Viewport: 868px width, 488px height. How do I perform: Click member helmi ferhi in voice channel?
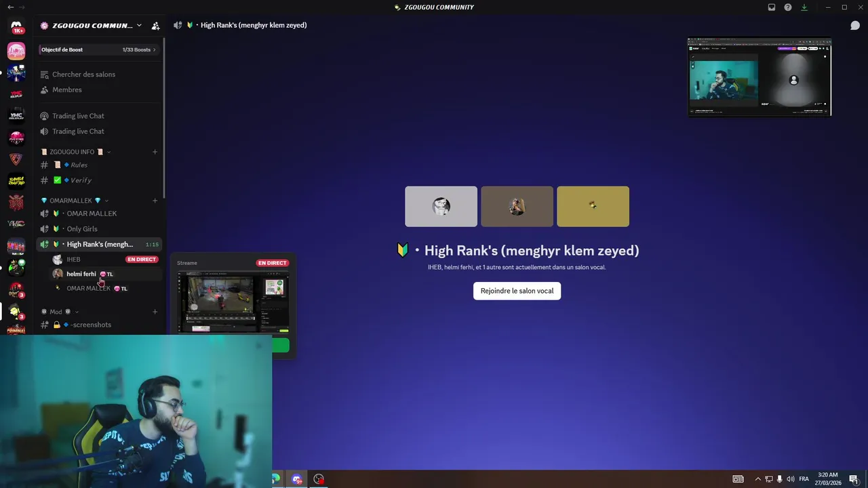tap(106, 274)
